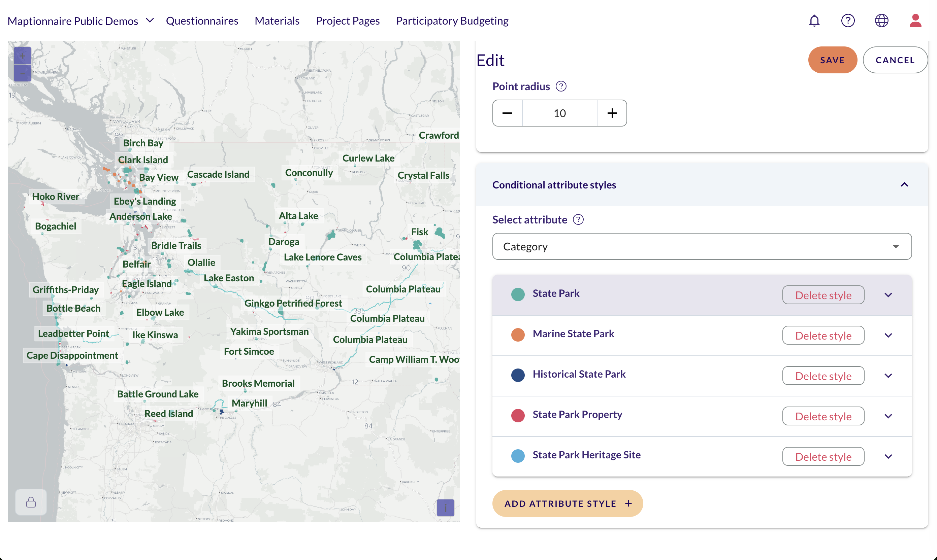Decrease point radius with minus button

coord(507,113)
